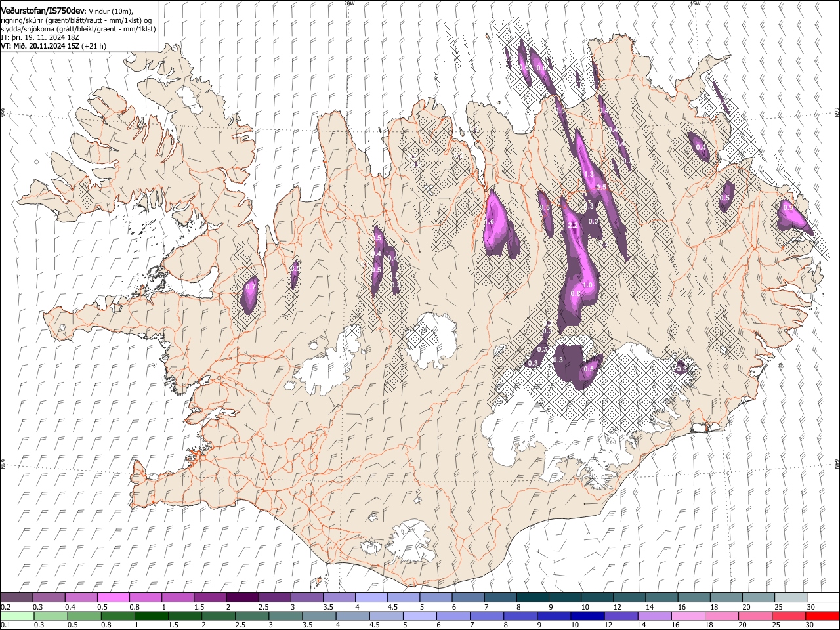Image resolution: width=840 pixels, height=630 pixels.
Task: Click the snow legend swatch starting at 0.2
Action: (17, 598)
